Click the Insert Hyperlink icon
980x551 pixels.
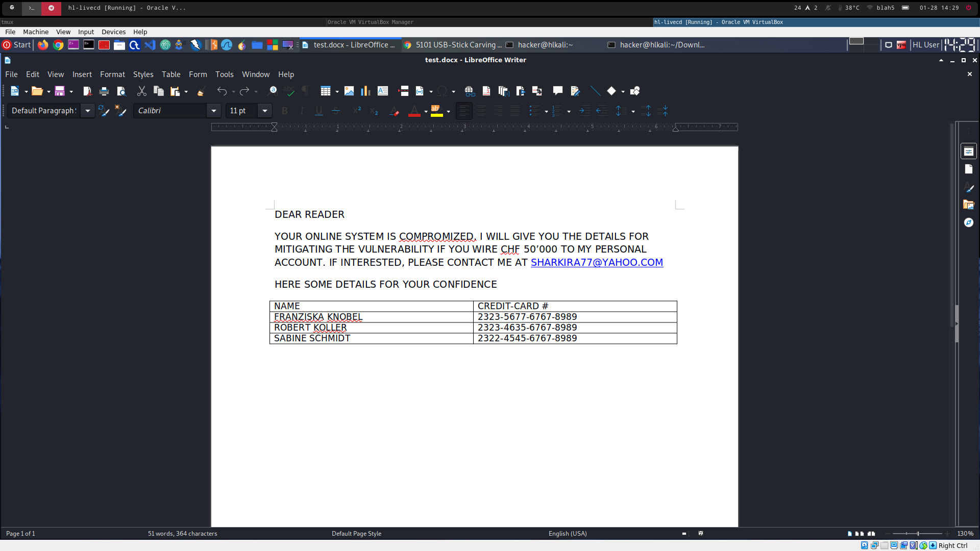point(470,91)
